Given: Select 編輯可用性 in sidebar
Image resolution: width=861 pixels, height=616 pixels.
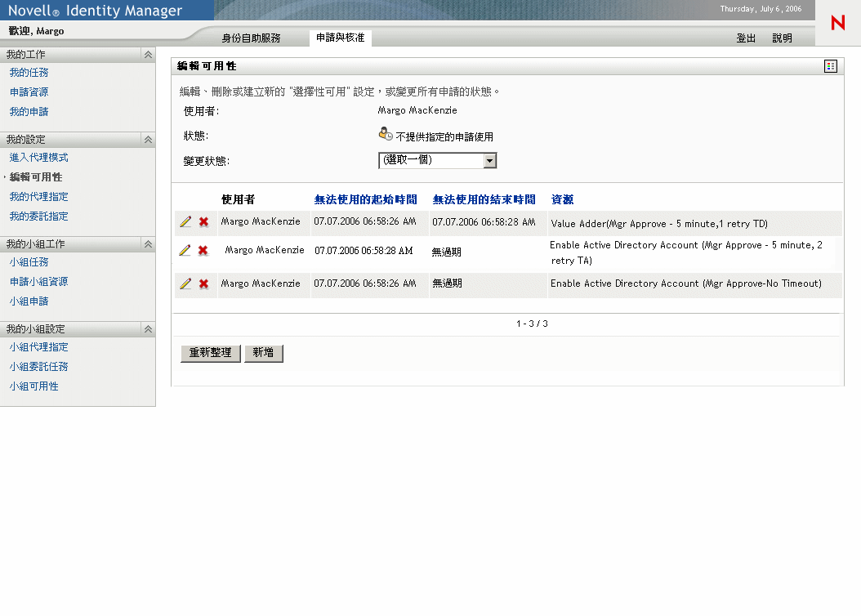Looking at the screenshot, I should pos(36,176).
